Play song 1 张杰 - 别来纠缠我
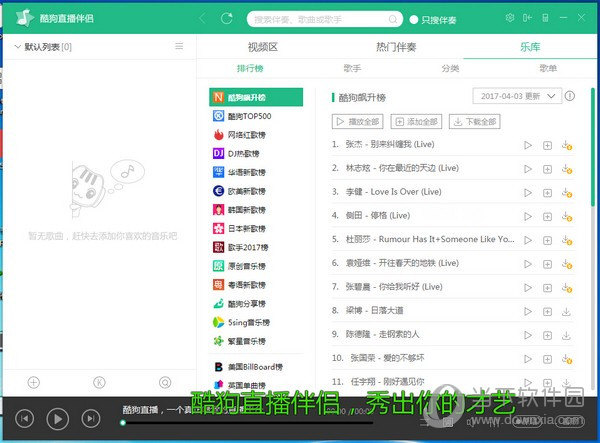The width and height of the screenshot is (600, 443). [528, 145]
